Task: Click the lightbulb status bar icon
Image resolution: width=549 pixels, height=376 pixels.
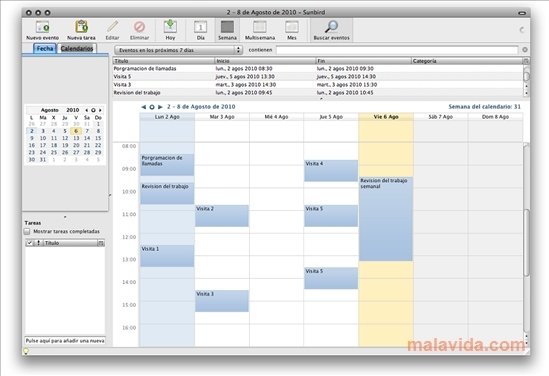Action: pos(26,351)
